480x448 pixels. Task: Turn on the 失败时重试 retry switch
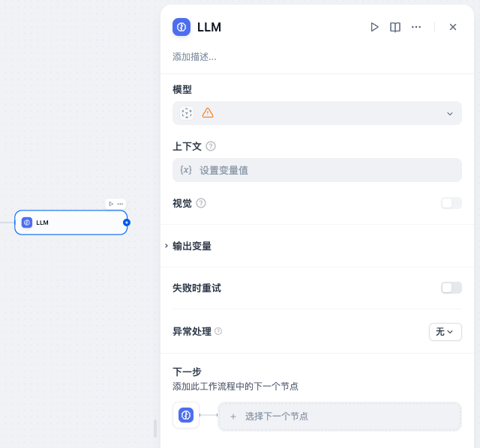point(451,288)
